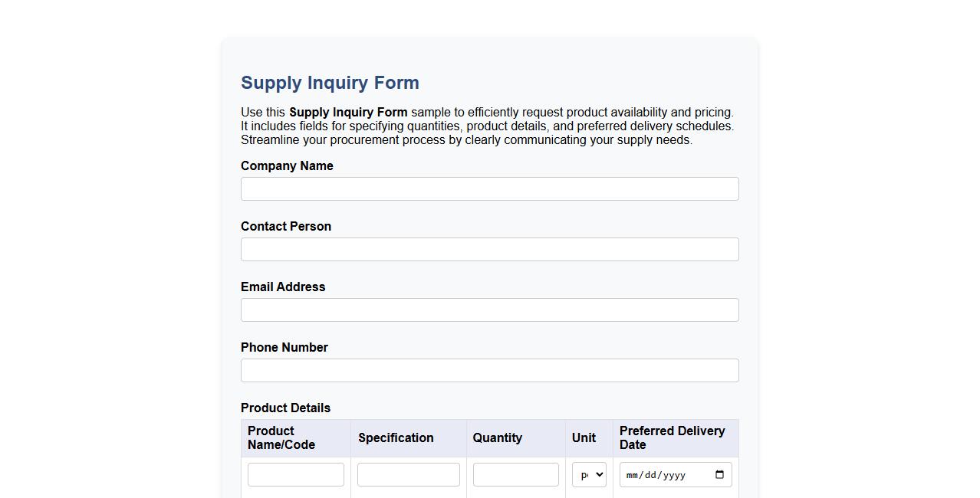Click the Specification column header
Image resolution: width=980 pixels, height=498 pixels.
coord(396,437)
